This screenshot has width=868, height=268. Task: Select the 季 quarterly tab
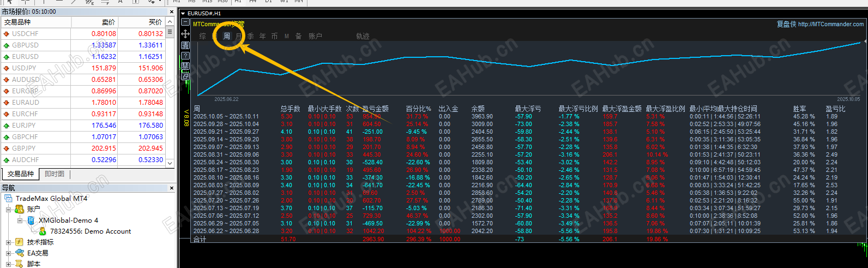(251, 36)
